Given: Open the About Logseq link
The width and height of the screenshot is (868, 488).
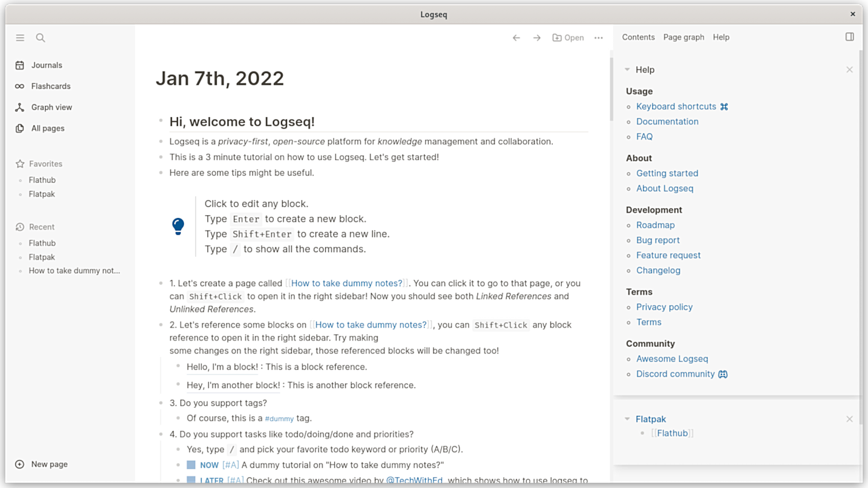Looking at the screenshot, I should [664, 189].
